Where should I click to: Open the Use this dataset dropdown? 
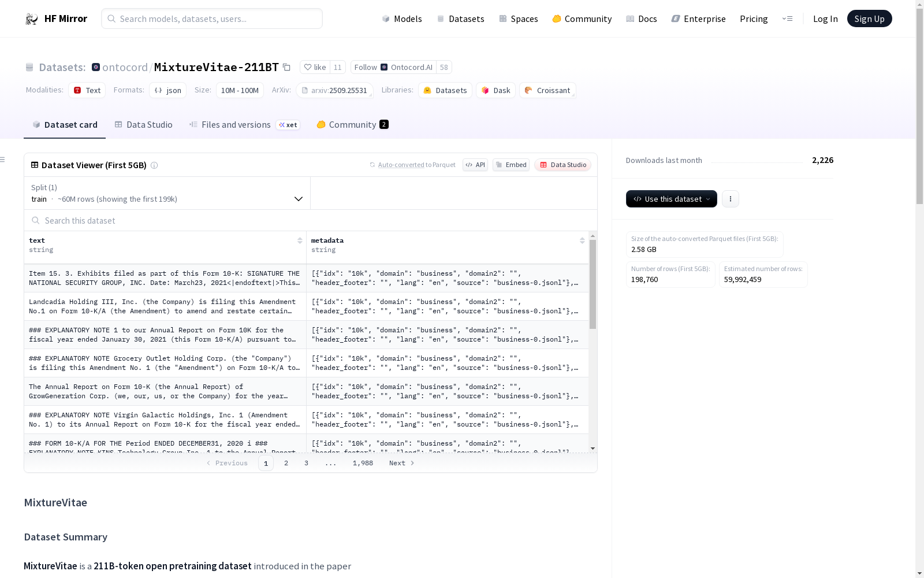coord(672,199)
